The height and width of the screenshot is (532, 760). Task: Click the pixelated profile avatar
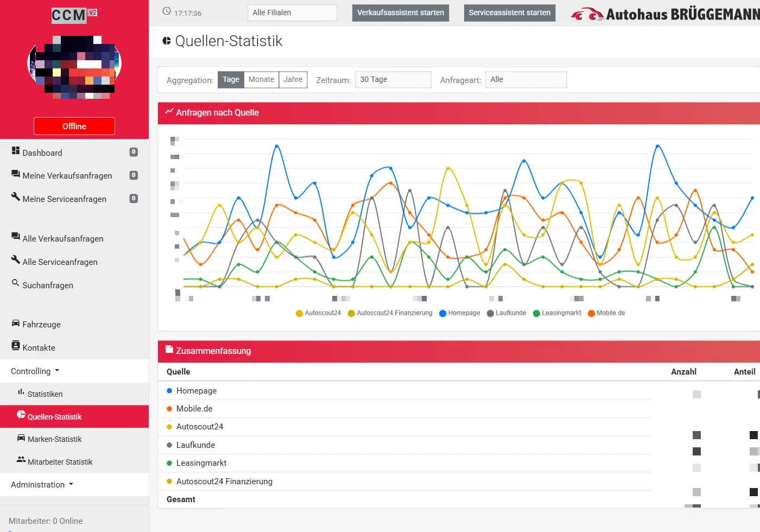point(74,67)
